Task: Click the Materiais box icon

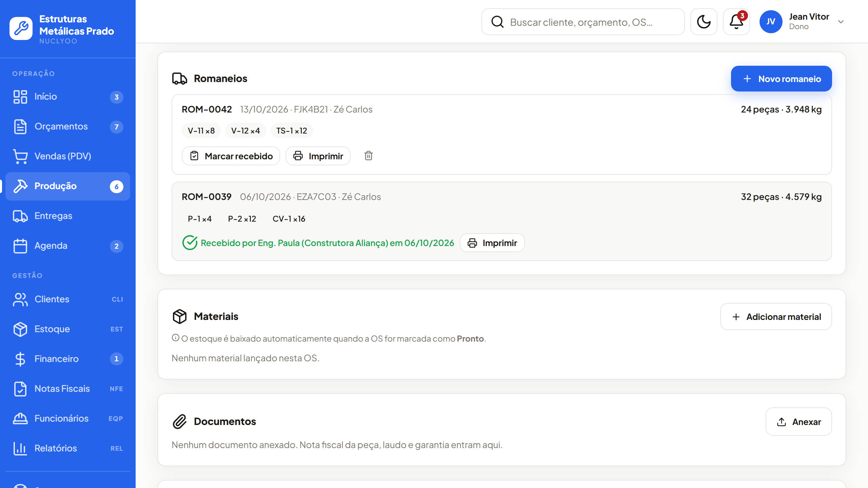Action: (179, 317)
